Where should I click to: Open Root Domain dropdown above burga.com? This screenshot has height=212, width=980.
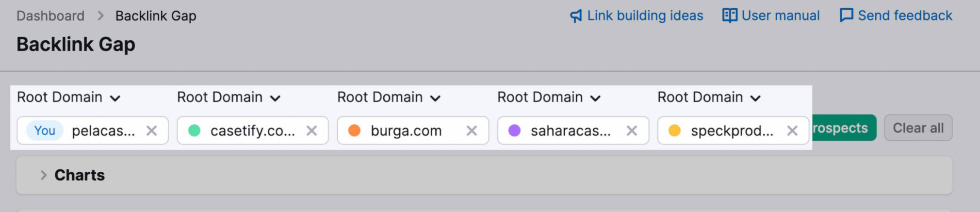coord(389,98)
